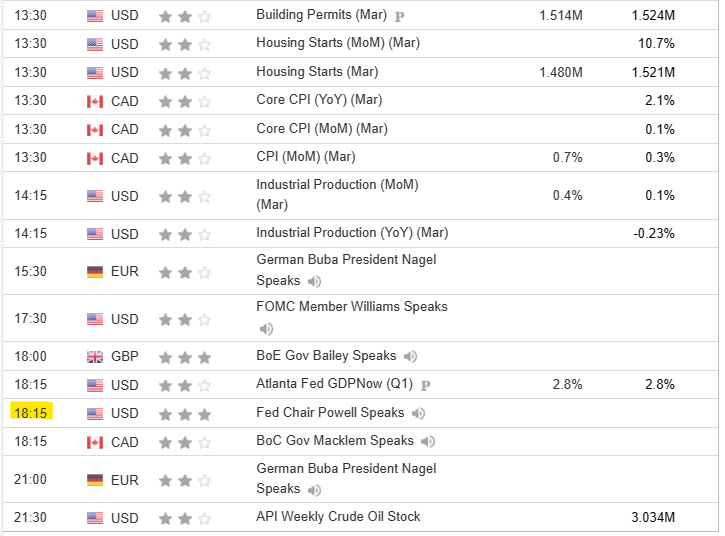Image resolution: width=725 pixels, height=536 pixels.
Task: Open API Weekly Crude Oil Stock event
Action: click(x=338, y=517)
